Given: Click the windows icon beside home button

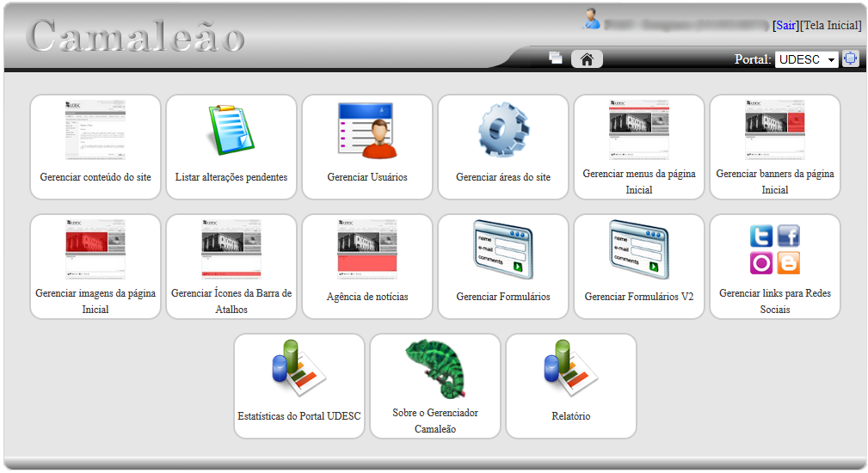Looking at the screenshot, I should point(556,58).
